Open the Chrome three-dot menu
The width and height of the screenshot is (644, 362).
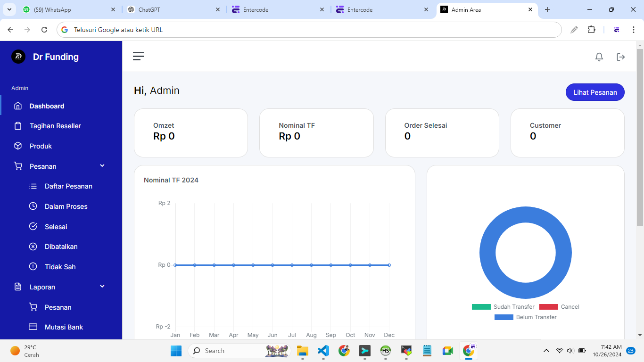tap(634, 30)
